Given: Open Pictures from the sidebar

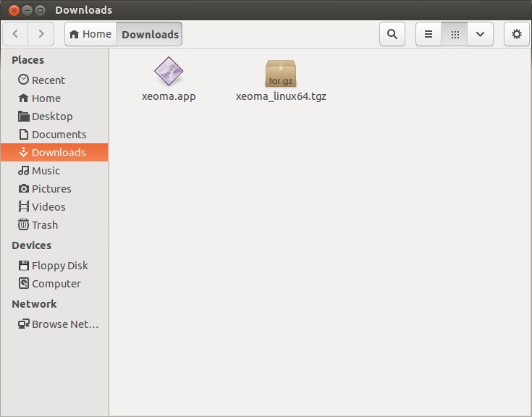Looking at the screenshot, I should 51,189.
